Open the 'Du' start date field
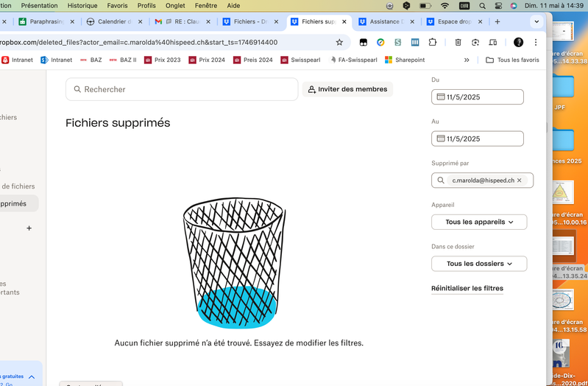This screenshot has width=588, height=386. 477,97
